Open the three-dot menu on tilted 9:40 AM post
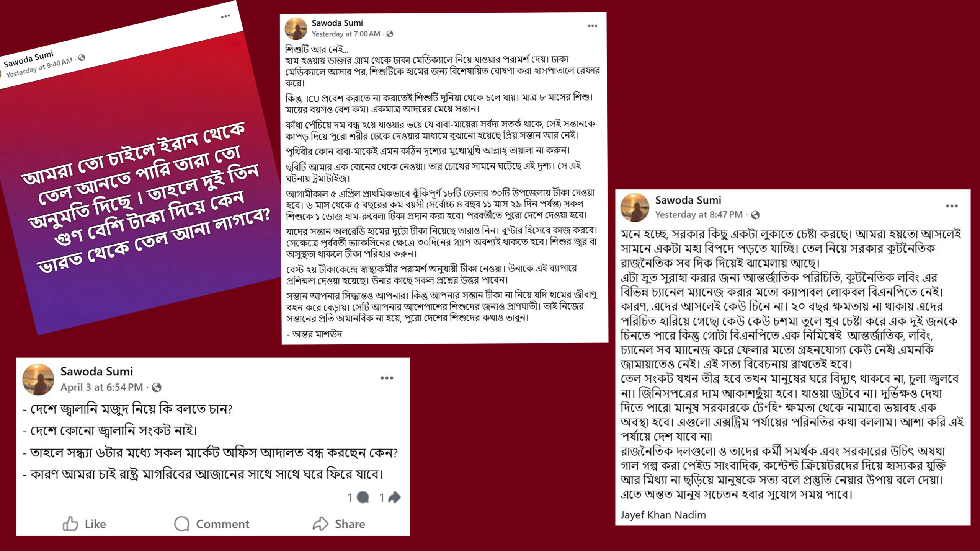Viewport: 980px width, 551px height. point(225,16)
